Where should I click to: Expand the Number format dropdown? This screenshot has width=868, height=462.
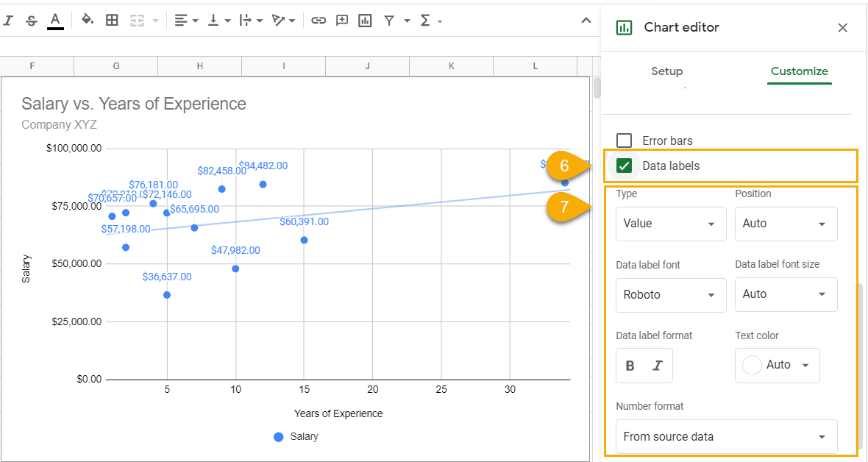click(725, 436)
